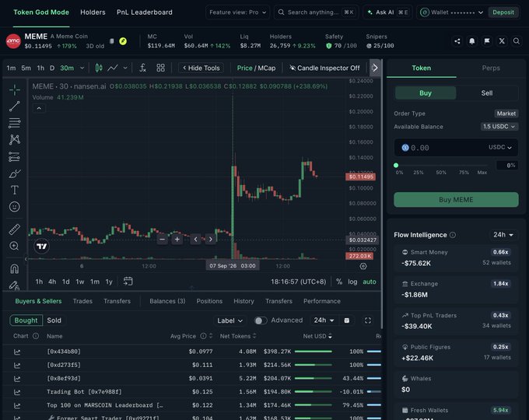
Task: Open the go-to-date calendar icon
Action: click(128, 282)
